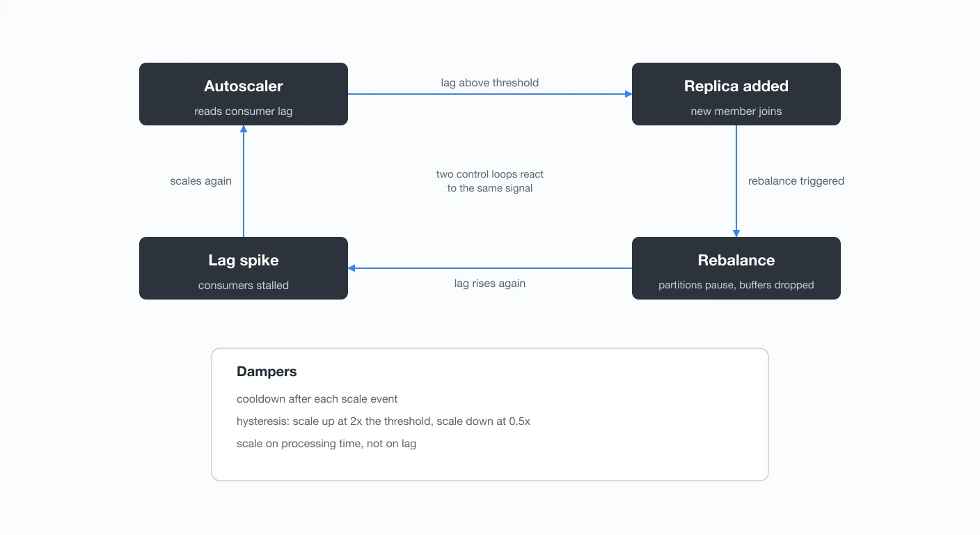Click the 'scales again' edge label
Viewport: 980px width, 535px height.
tap(201, 181)
